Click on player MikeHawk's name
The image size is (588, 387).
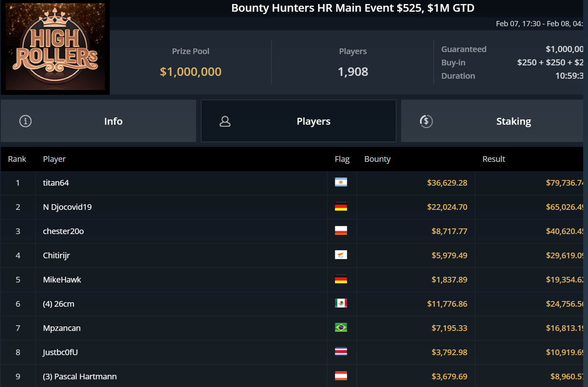62,280
